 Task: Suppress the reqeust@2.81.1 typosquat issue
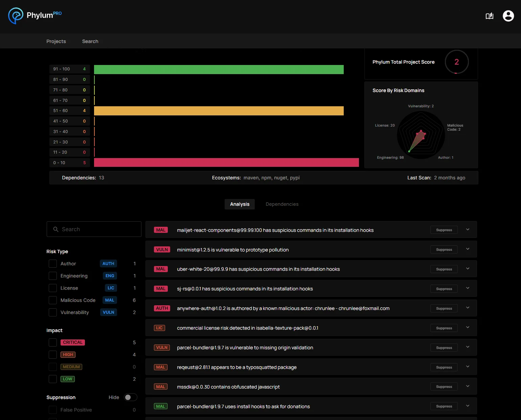(x=444, y=368)
